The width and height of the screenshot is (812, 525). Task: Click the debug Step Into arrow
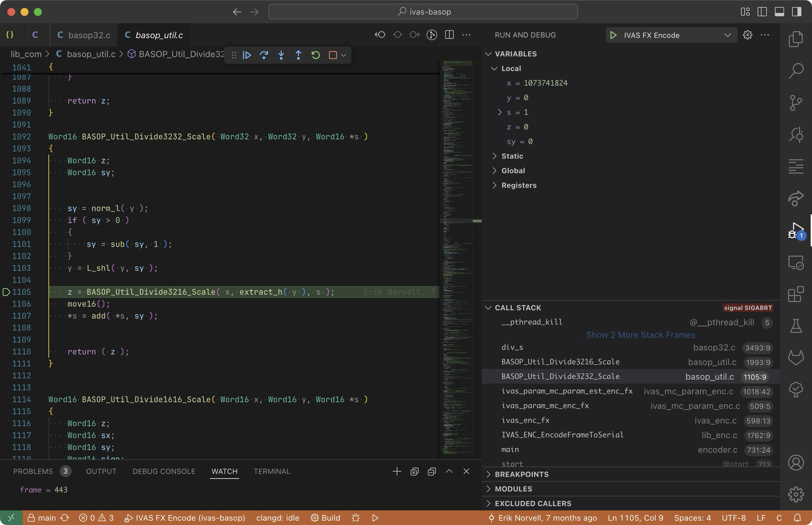point(281,55)
